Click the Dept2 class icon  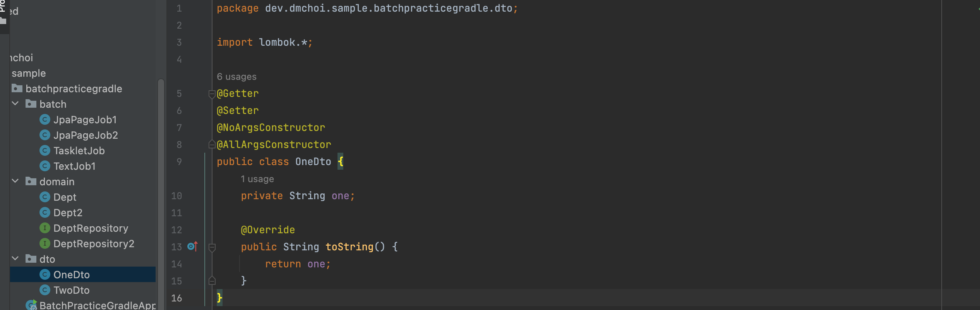click(45, 212)
